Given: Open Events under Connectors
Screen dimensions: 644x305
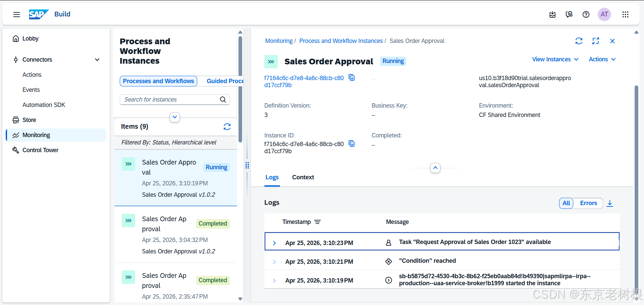Looking at the screenshot, I should point(31,90).
